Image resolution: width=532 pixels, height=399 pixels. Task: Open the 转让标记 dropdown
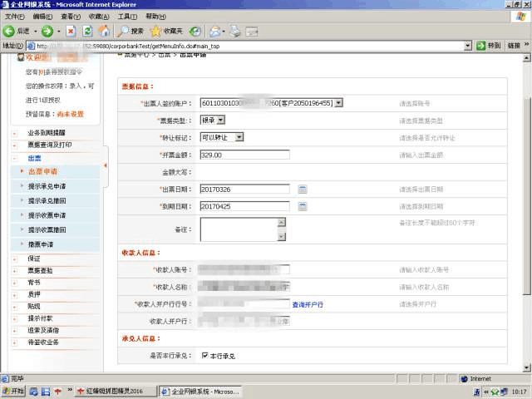point(239,137)
